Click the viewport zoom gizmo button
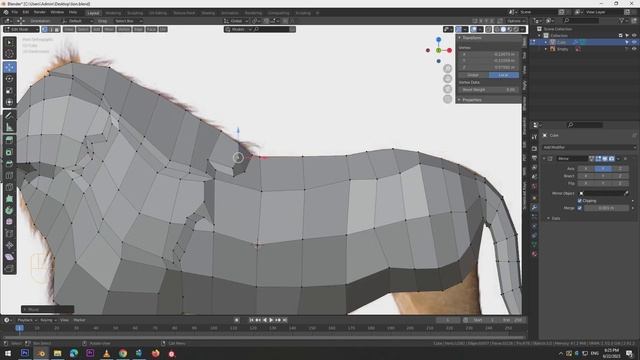Screen dimensions: 640x360 (x=448, y=68)
